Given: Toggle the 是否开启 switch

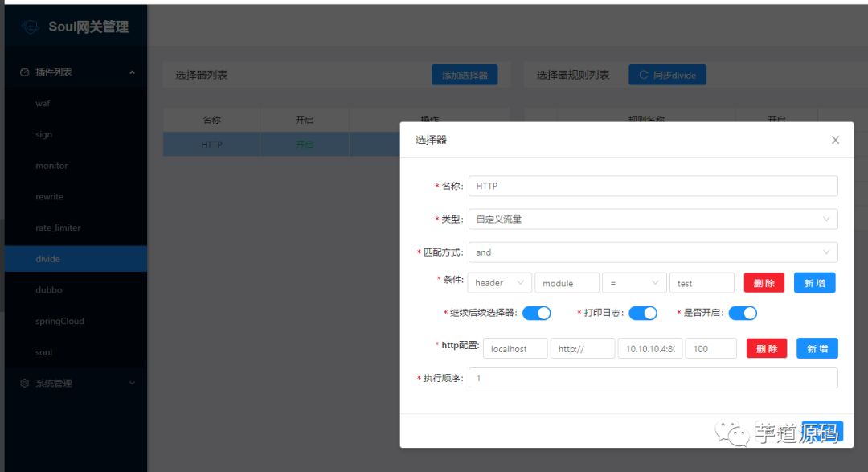Looking at the screenshot, I should [743, 313].
